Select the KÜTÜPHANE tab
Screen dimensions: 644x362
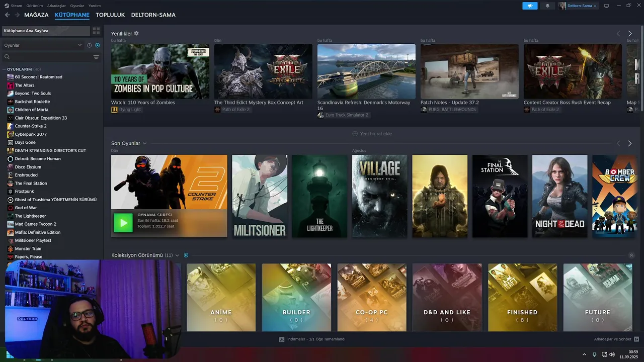72,15
